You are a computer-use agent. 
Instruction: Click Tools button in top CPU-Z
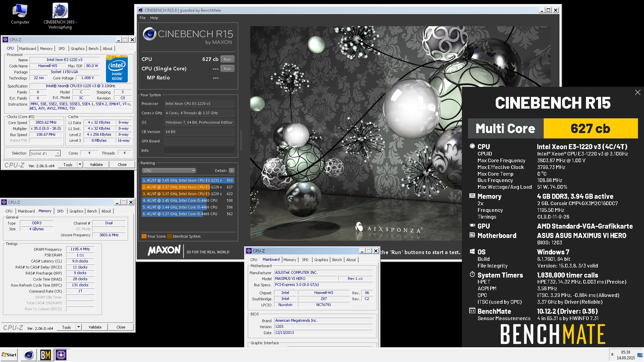point(68,165)
